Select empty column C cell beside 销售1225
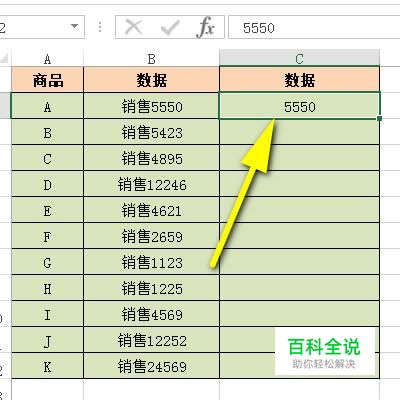400x400 pixels. (x=299, y=288)
